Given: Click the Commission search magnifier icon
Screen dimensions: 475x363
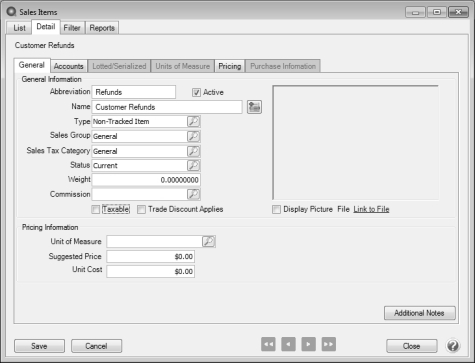Looking at the screenshot, I should coord(193,194).
